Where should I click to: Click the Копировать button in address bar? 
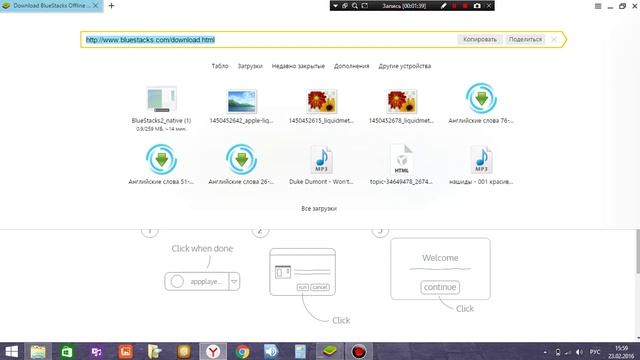coord(480,39)
